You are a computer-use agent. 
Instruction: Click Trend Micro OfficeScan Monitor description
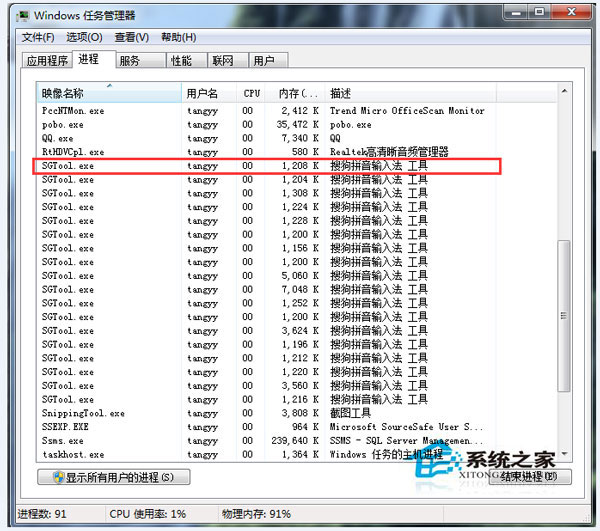[x=407, y=111]
